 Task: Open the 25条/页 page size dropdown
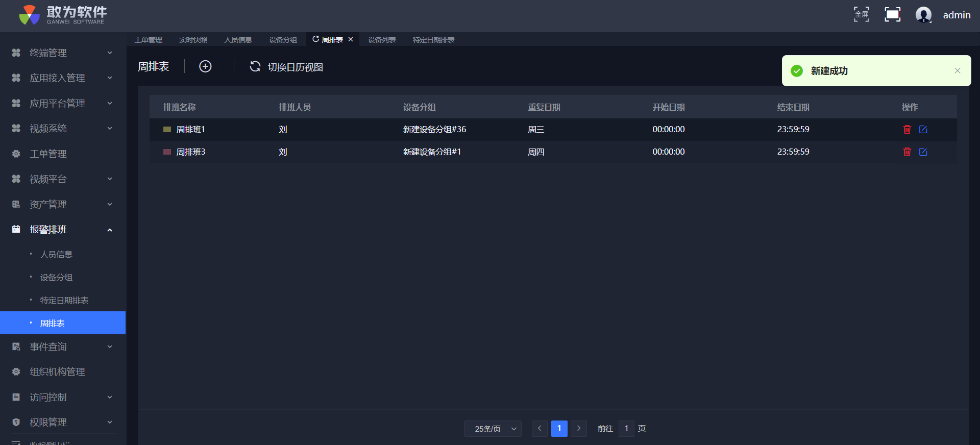[493, 429]
